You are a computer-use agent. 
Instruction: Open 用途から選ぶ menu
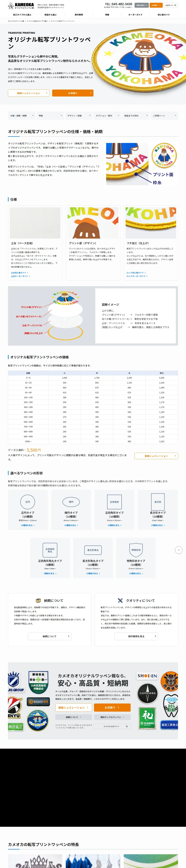(51, 15)
